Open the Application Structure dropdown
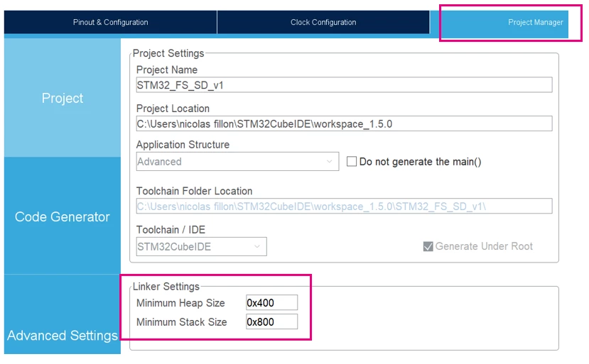This screenshot has height=364, width=589. click(237, 161)
